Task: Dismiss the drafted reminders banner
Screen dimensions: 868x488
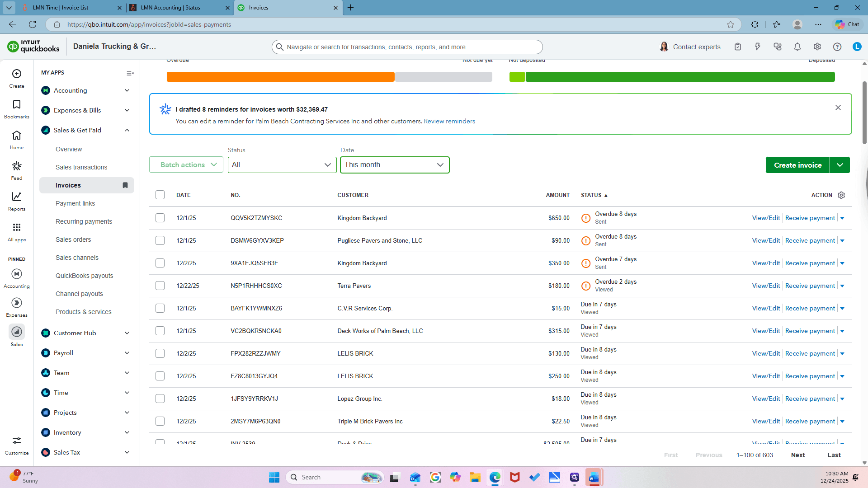Action: (838, 108)
